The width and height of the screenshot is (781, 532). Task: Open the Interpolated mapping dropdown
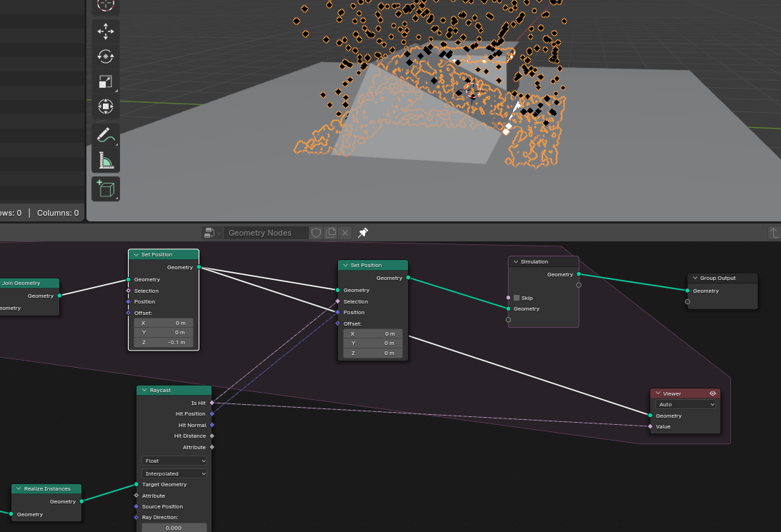pos(174,473)
